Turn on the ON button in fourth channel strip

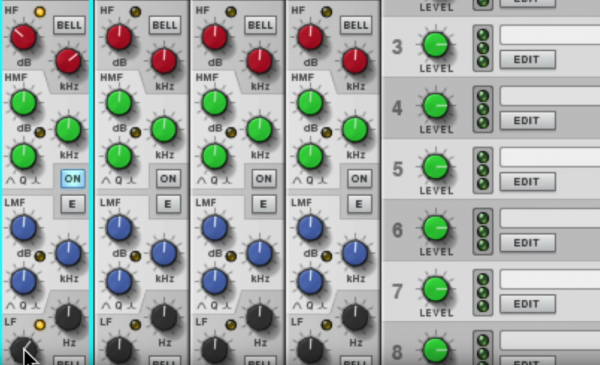coord(359,179)
